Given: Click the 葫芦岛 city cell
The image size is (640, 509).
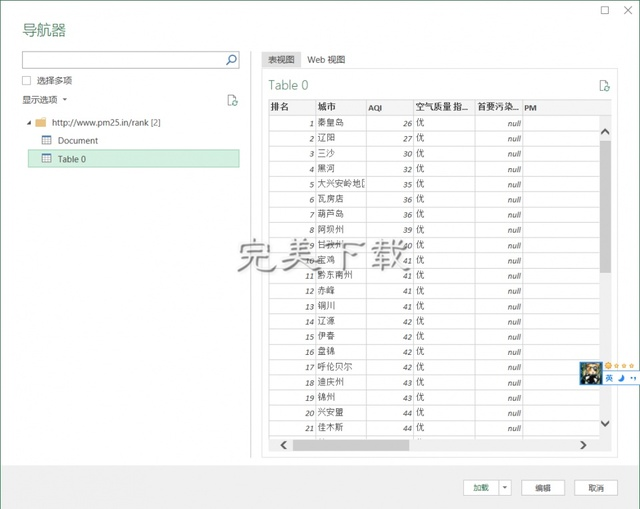Looking at the screenshot, I should (x=341, y=214).
